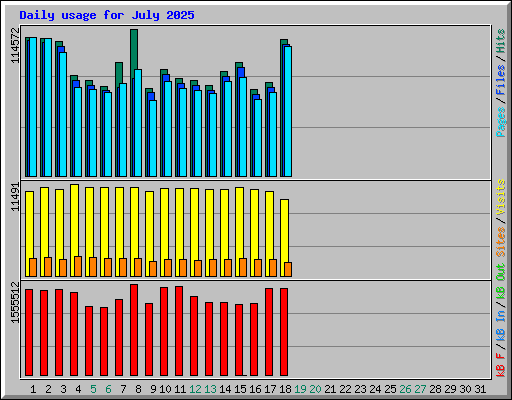
Task: Click day 4 on the date axis
Action: (x=78, y=389)
